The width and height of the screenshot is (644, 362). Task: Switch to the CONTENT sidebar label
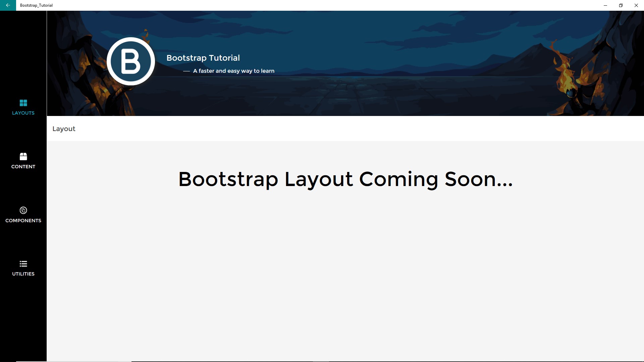click(23, 167)
